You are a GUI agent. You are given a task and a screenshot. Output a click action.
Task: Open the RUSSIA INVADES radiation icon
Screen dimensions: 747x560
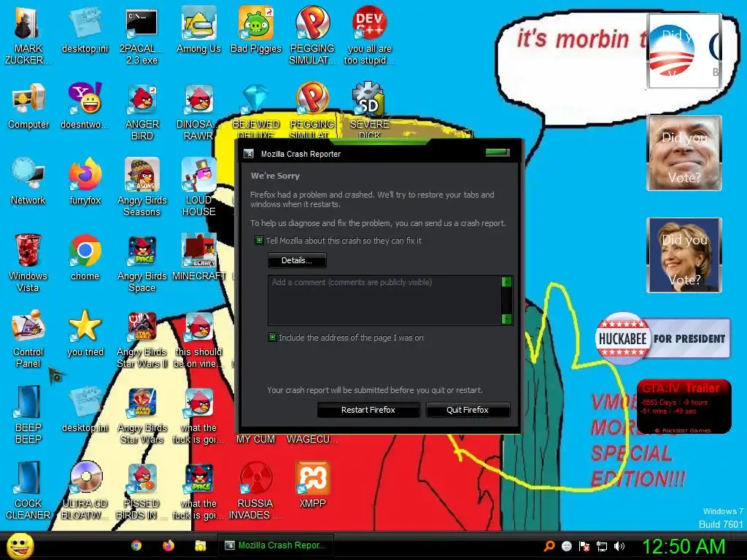(x=255, y=491)
